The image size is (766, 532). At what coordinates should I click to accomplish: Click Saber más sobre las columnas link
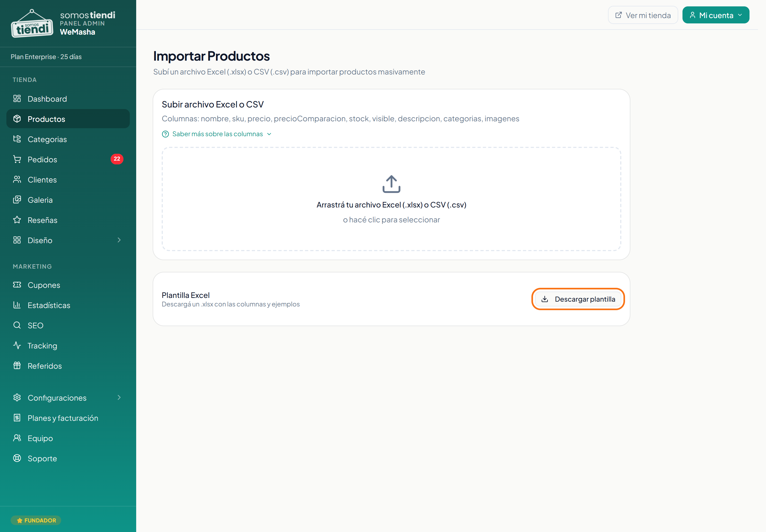[x=217, y=134]
